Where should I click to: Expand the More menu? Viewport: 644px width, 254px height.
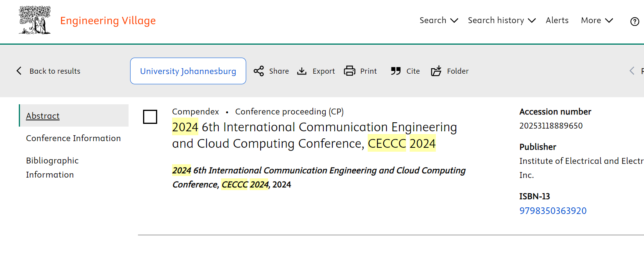click(x=597, y=20)
